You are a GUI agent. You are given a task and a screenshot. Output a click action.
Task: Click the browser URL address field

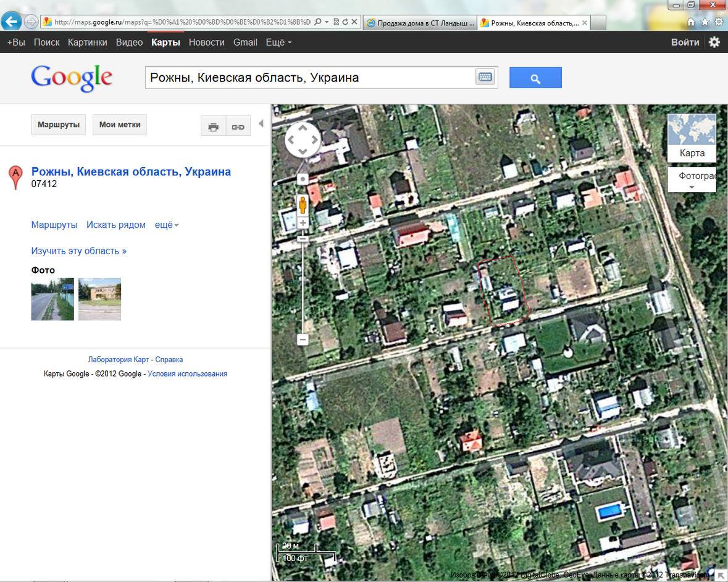coord(182,22)
